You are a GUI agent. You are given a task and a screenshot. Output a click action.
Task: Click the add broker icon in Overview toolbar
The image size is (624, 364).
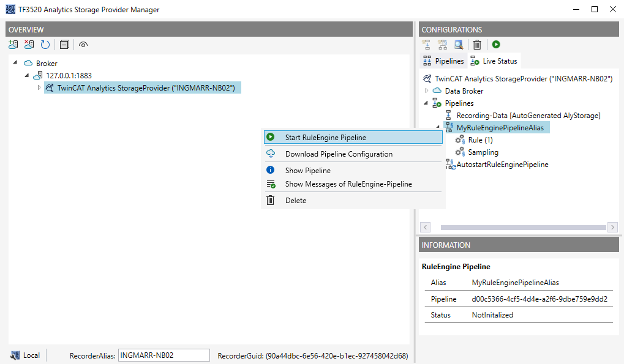(x=13, y=45)
